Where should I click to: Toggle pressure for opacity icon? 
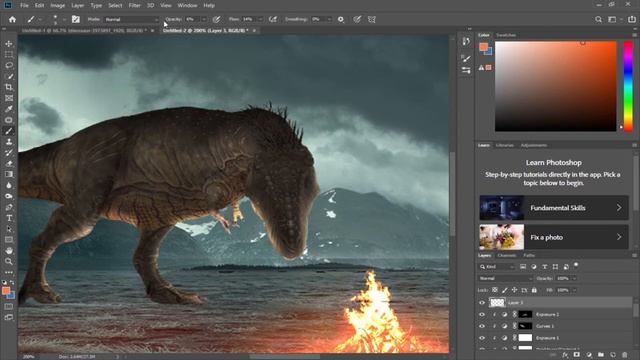pyautogui.click(x=217, y=19)
